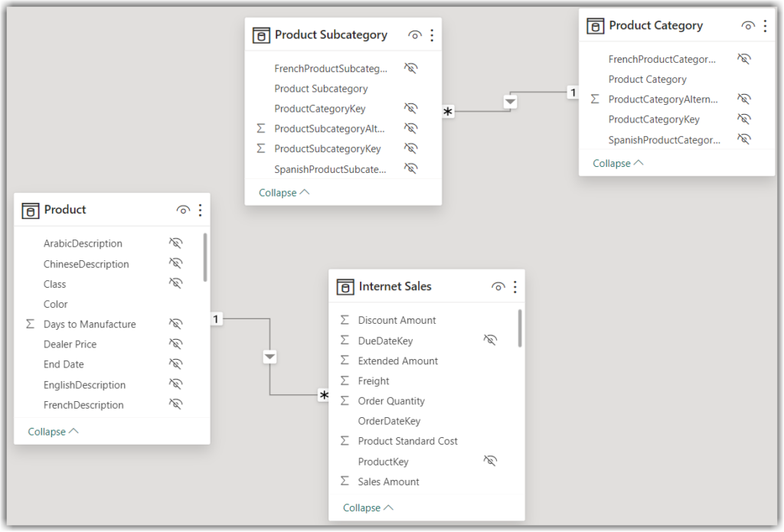Toggle visibility of SpanishProductCategoryName
Screen dimensions: 784x532
coord(743,139)
